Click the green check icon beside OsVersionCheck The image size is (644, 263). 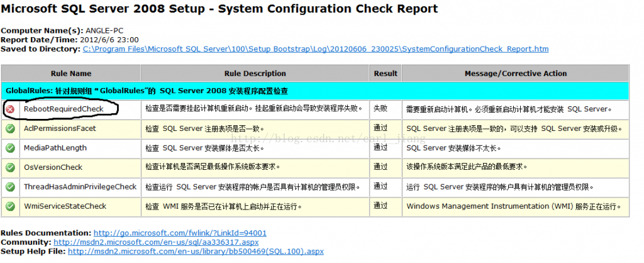(x=10, y=167)
